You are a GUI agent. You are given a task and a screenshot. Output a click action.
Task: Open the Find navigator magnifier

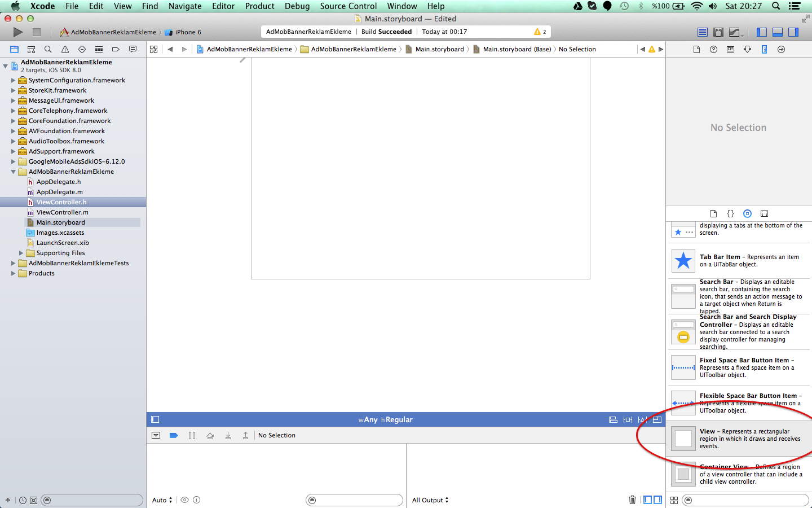click(x=48, y=49)
